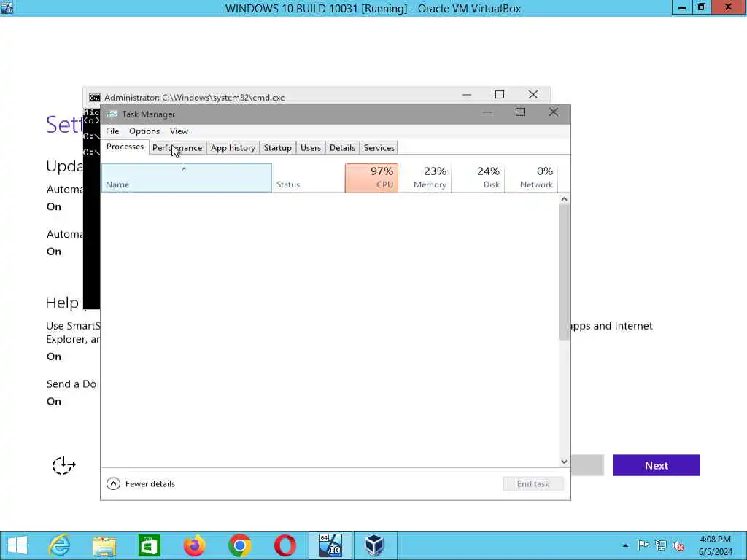747x560 pixels.
Task: Switch to the Performance tab
Action: pyautogui.click(x=177, y=147)
